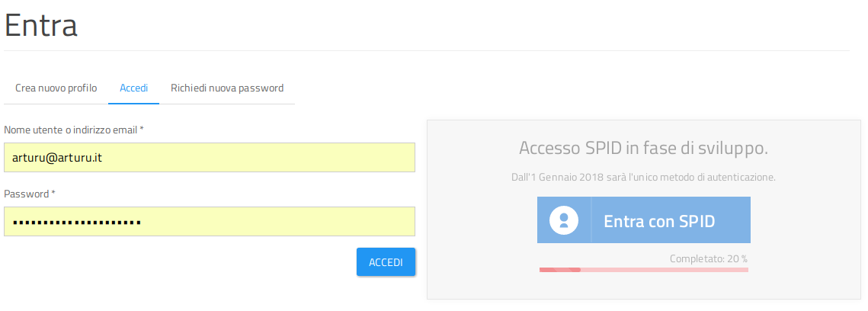Image resolution: width=868 pixels, height=311 pixels.
Task: Click the required asterisk beside the Password label
Action: coord(53,194)
